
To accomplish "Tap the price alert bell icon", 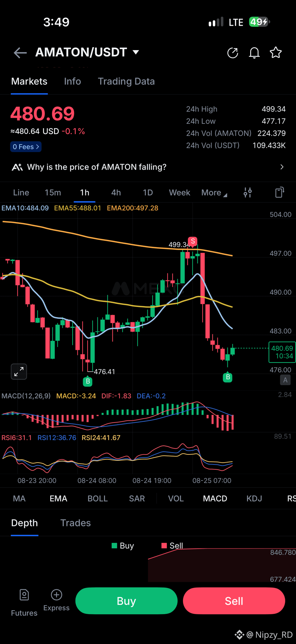I will pyautogui.click(x=254, y=53).
